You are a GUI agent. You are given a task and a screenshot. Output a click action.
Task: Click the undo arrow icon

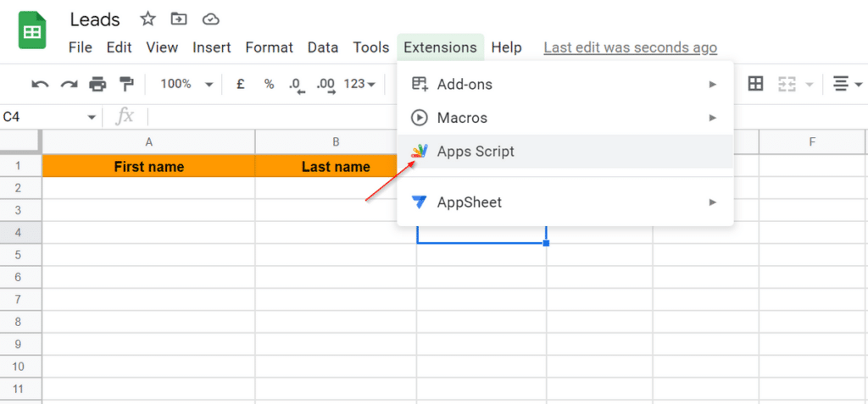click(40, 84)
